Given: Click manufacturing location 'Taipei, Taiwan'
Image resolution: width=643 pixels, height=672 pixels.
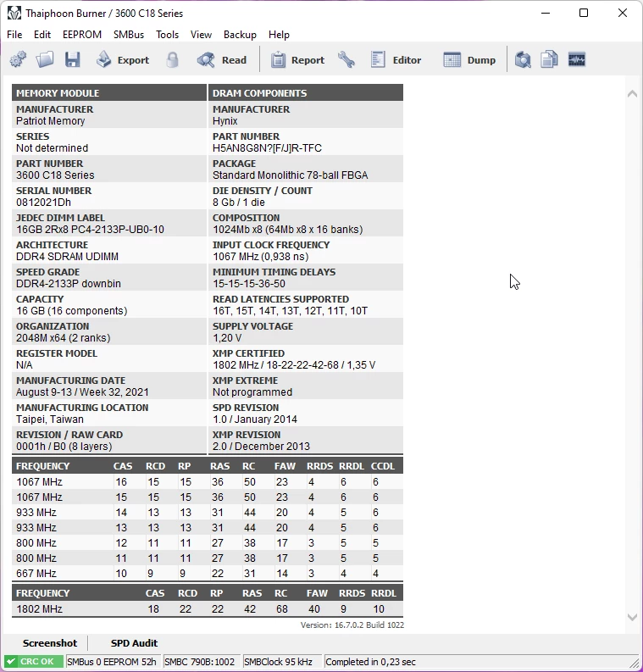Looking at the screenshot, I should point(50,419).
